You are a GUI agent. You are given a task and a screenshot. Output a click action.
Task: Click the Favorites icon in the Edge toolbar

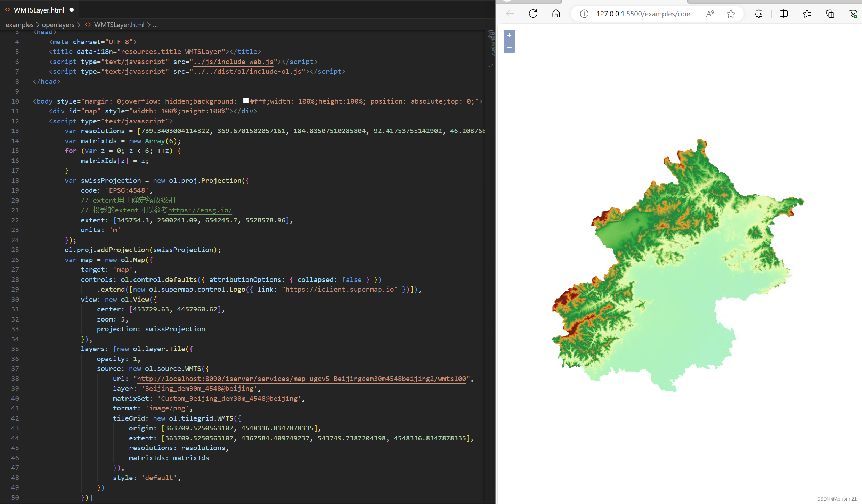[x=807, y=14]
